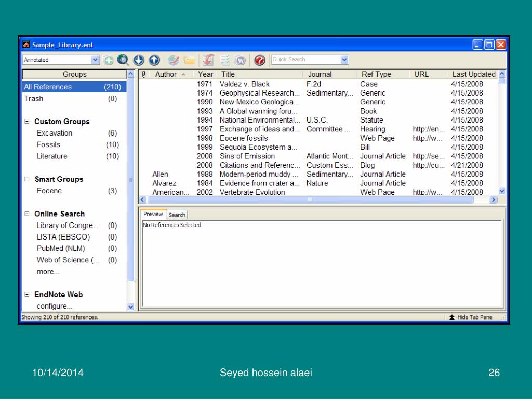This screenshot has height=399, width=532.
Task: Click the configure... link under EndNote Web
Action: click(x=54, y=306)
